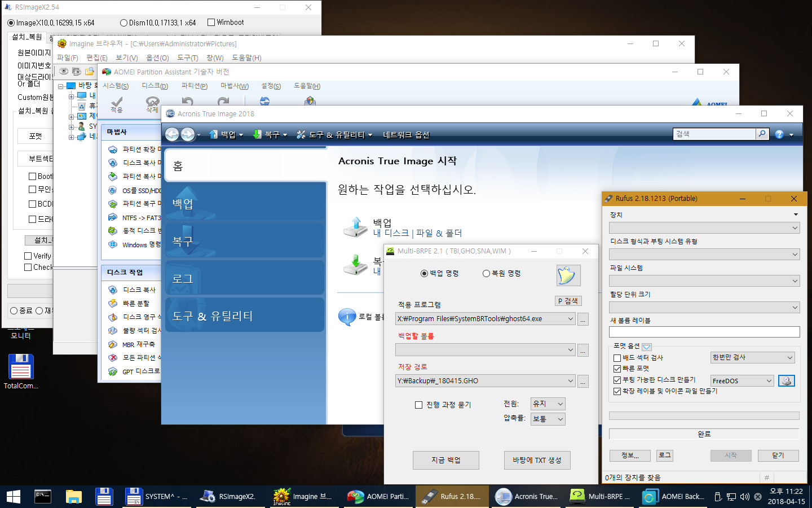Open File Explorer taskbar icon
The image size is (812, 508).
(74, 497)
